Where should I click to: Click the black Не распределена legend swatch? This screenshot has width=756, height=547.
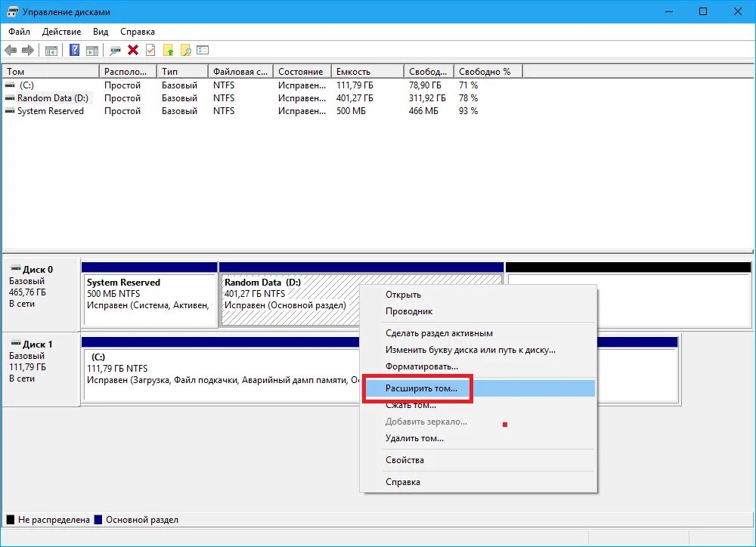[10, 520]
